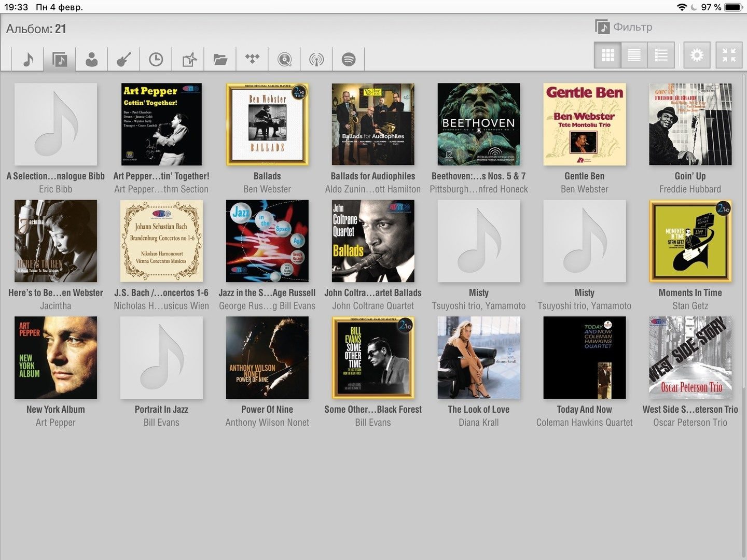
Task: Switch to the Songs note tab
Action: click(29, 59)
